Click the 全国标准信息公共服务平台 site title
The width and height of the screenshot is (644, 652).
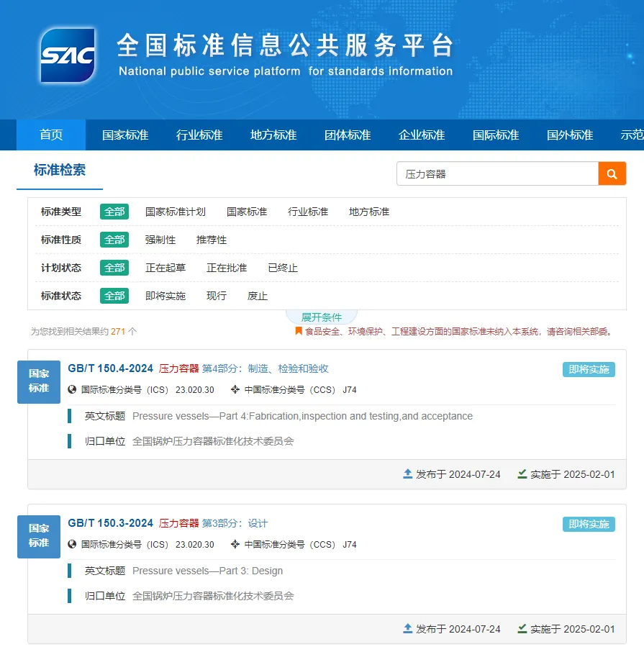pyautogui.click(x=285, y=45)
